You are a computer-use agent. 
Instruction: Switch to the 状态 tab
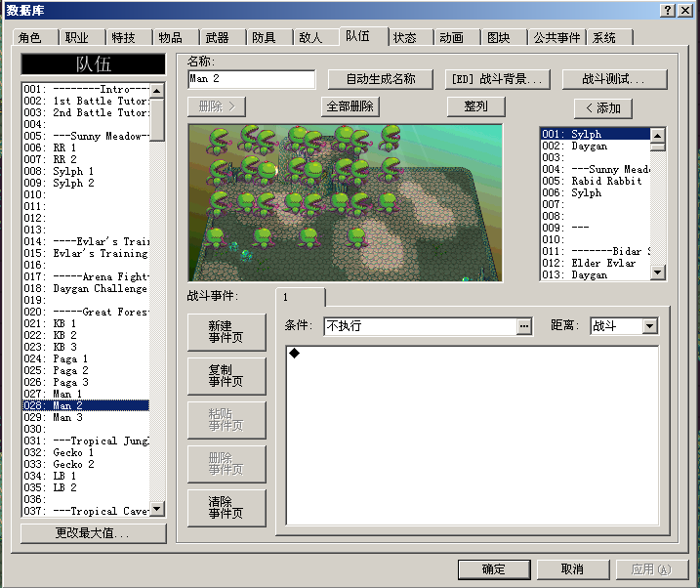(411, 37)
